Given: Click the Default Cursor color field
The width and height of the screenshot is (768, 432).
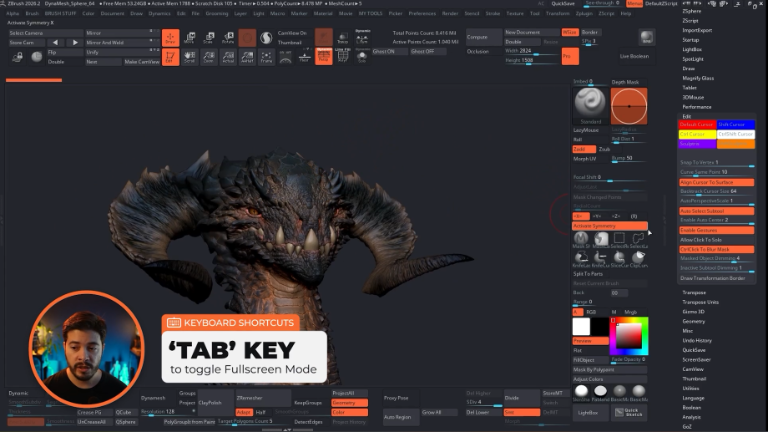Looking at the screenshot, I should coord(697,124).
